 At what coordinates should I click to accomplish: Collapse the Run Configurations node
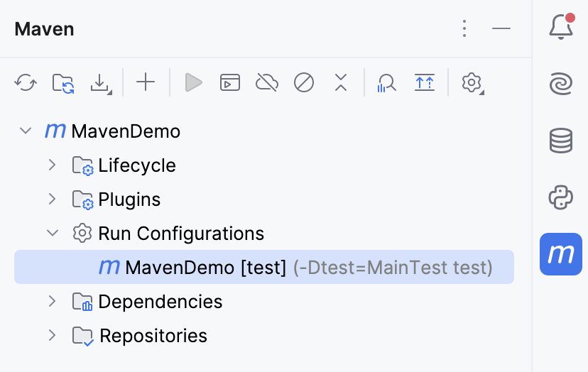(x=52, y=234)
